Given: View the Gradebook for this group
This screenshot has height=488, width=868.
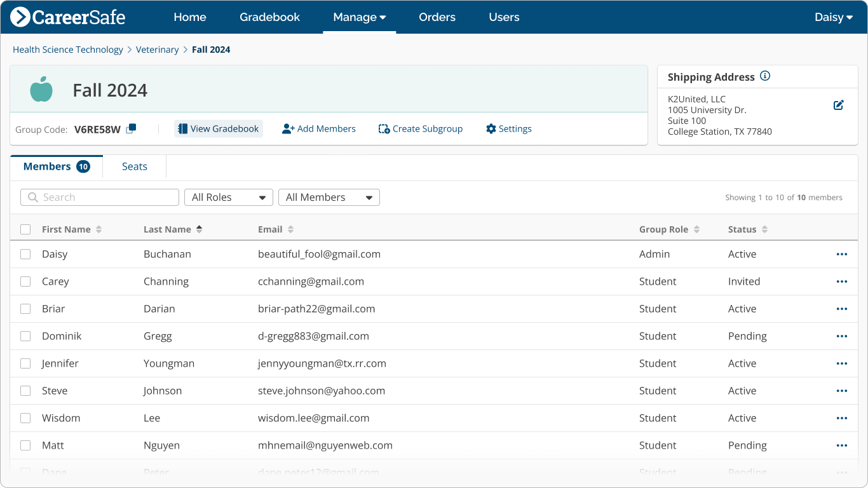Looking at the screenshot, I should (219, 128).
